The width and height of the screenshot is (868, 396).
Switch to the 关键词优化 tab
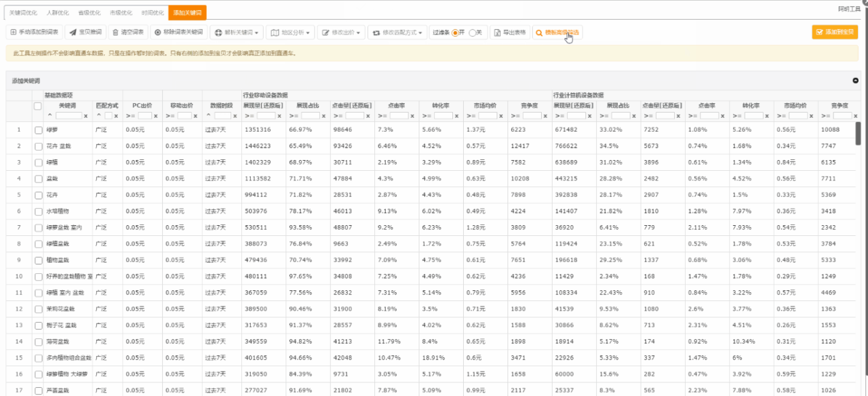tap(23, 12)
